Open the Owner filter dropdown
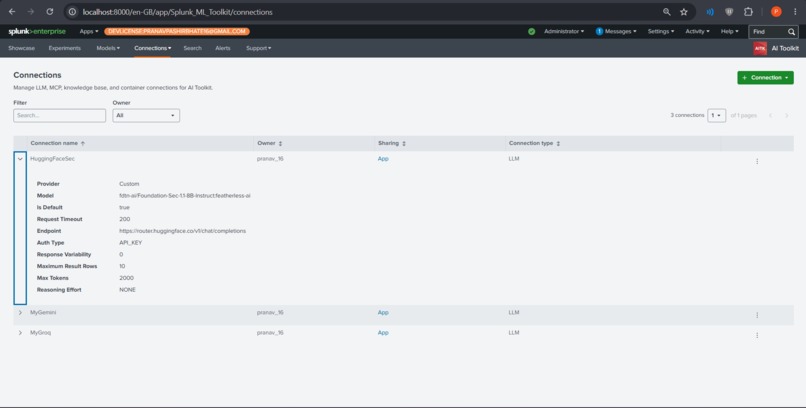Viewport: 806px width, 408px height. 146,116
